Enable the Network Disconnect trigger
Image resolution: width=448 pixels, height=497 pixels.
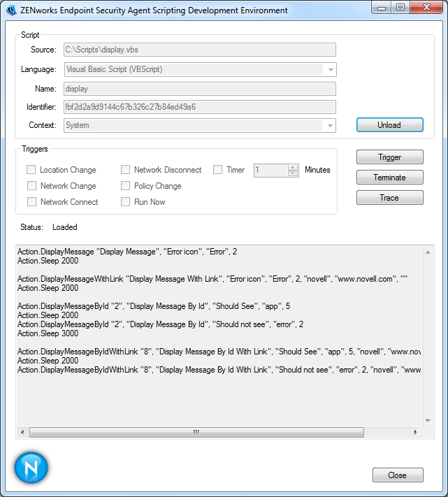pyautogui.click(x=126, y=170)
